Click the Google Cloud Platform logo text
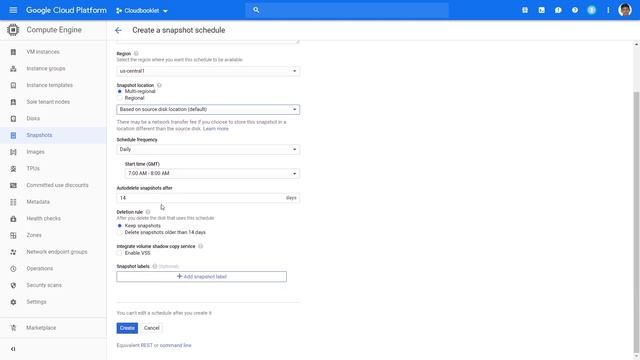This screenshot has height=360, width=640. pos(66,10)
